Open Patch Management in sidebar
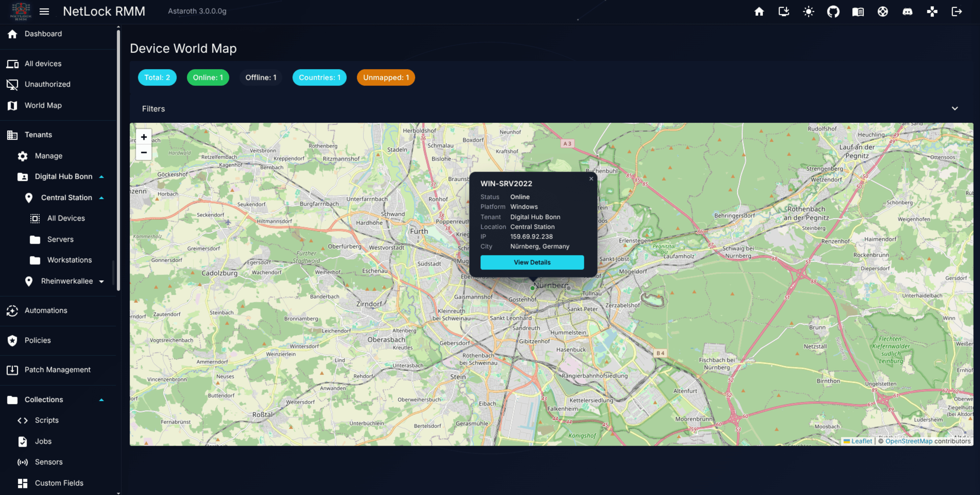The image size is (980, 495). pos(58,370)
